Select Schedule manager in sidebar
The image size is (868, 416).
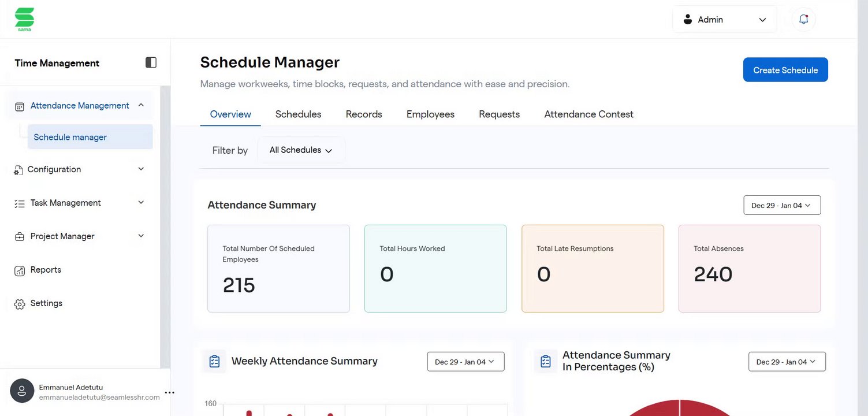click(x=70, y=138)
